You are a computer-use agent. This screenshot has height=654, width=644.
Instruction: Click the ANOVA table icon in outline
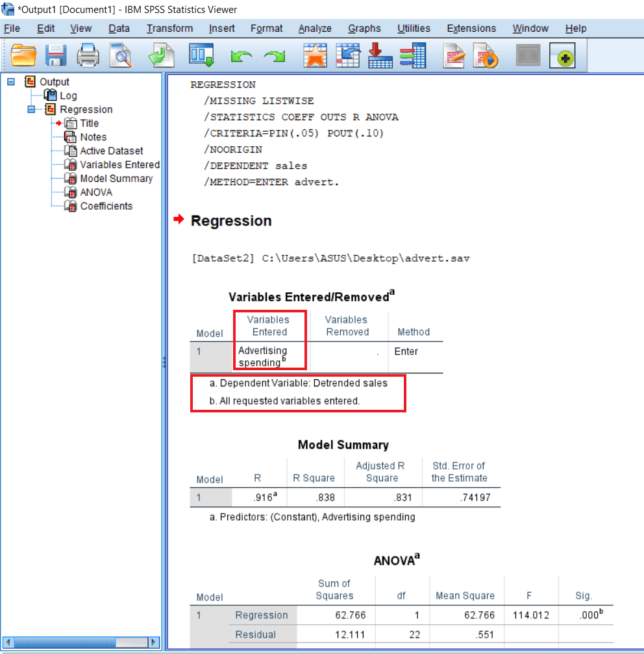tap(71, 192)
